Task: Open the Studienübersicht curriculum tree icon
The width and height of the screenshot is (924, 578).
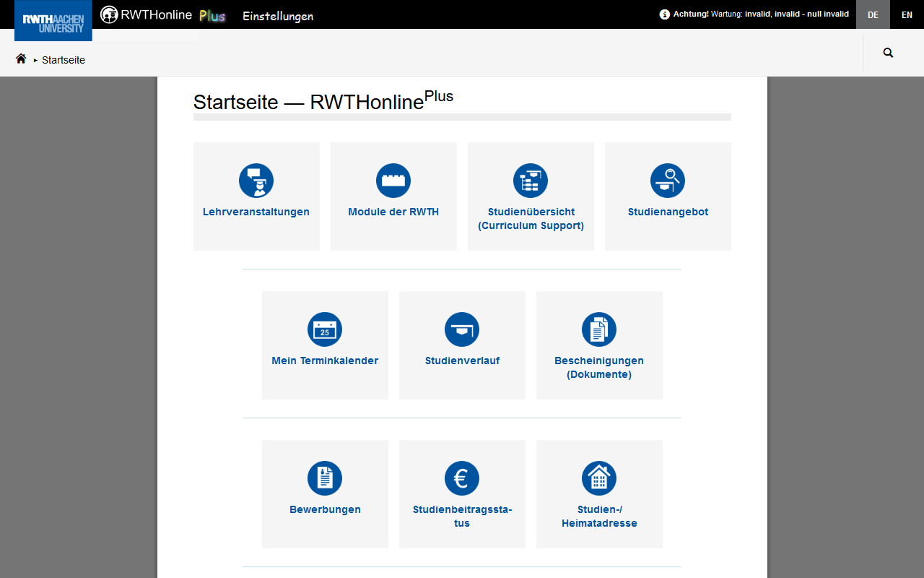Action: tap(531, 181)
